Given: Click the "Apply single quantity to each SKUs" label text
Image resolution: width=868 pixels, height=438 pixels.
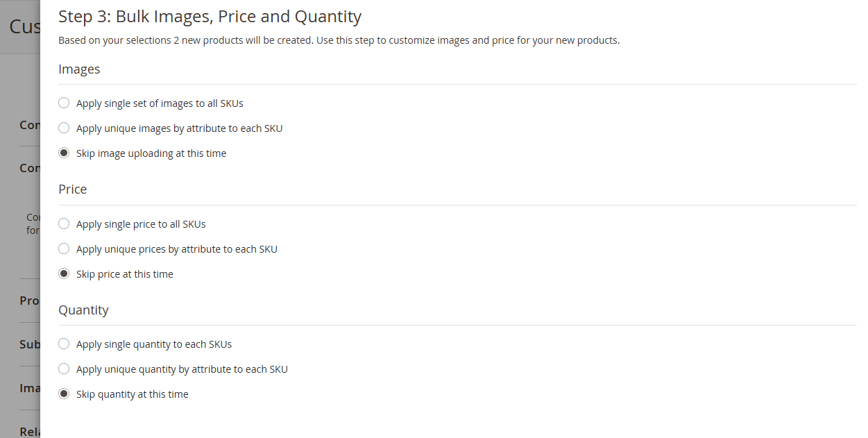Looking at the screenshot, I should tap(154, 344).
